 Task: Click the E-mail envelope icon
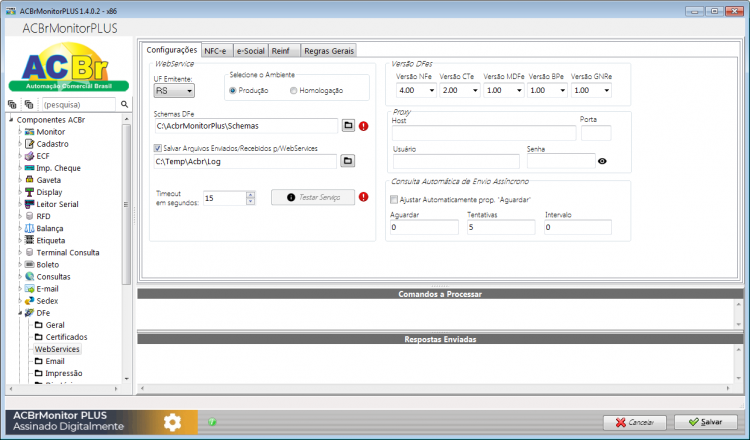pos(30,288)
